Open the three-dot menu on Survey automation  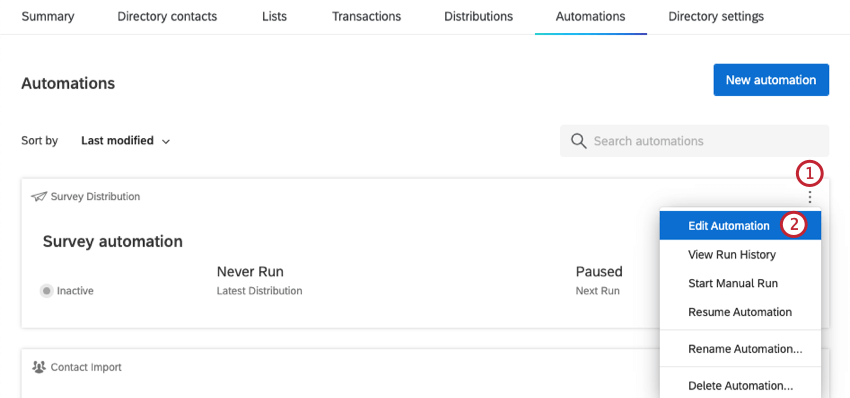tap(809, 197)
